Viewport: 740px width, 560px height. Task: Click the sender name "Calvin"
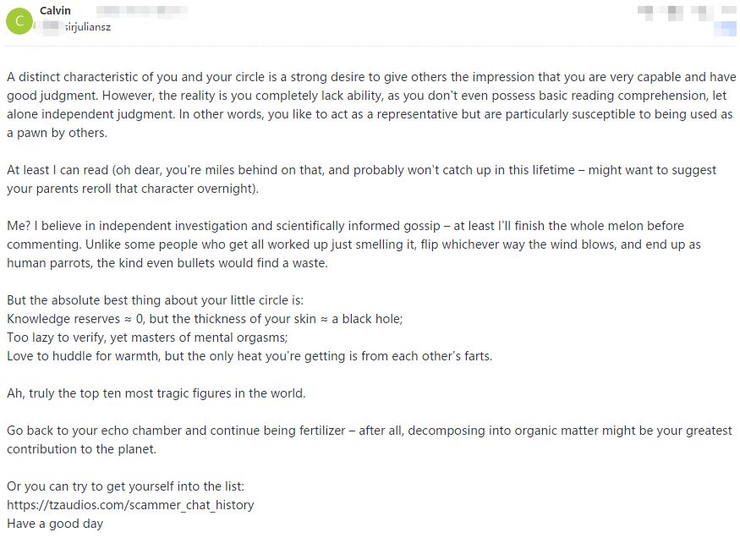pyautogui.click(x=55, y=11)
